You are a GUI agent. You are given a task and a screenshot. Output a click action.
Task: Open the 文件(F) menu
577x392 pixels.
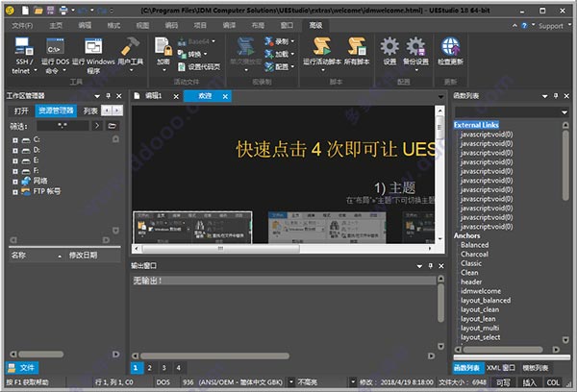click(22, 25)
